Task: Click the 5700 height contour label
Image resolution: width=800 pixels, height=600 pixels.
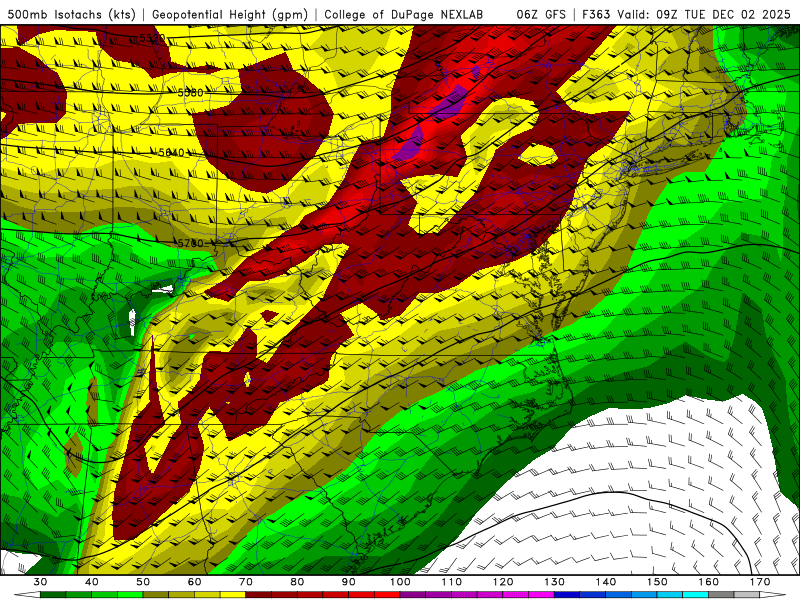Action: 190,243
